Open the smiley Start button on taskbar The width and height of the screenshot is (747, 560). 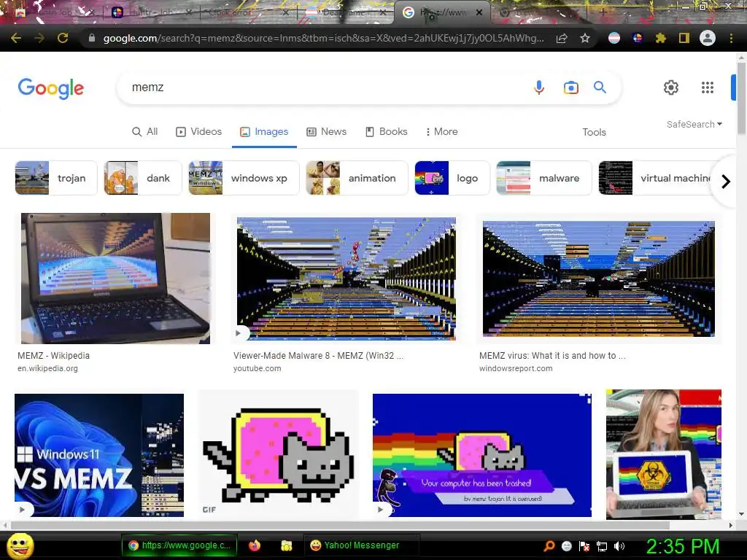click(20, 546)
